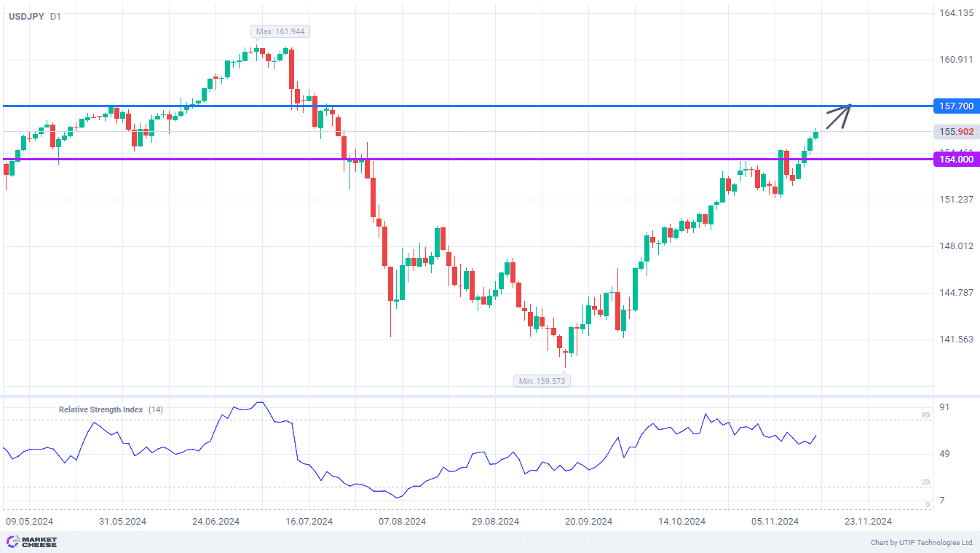Open the Chart by UTIP Technologies credit
This screenshot has width=980, height=553.
922,542
